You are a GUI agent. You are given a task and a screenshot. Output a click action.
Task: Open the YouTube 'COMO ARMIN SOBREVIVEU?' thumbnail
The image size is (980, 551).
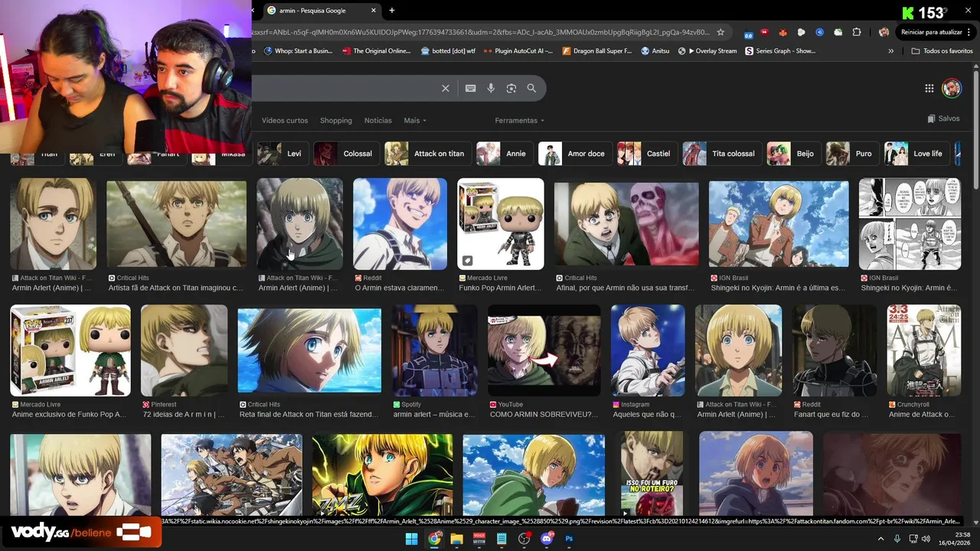tap(544, 350)
